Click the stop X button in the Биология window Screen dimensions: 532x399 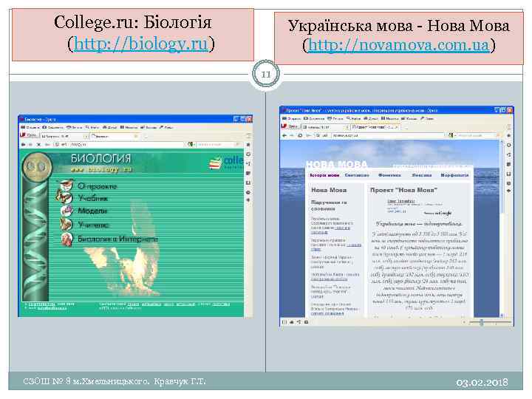tap(38, 145)
